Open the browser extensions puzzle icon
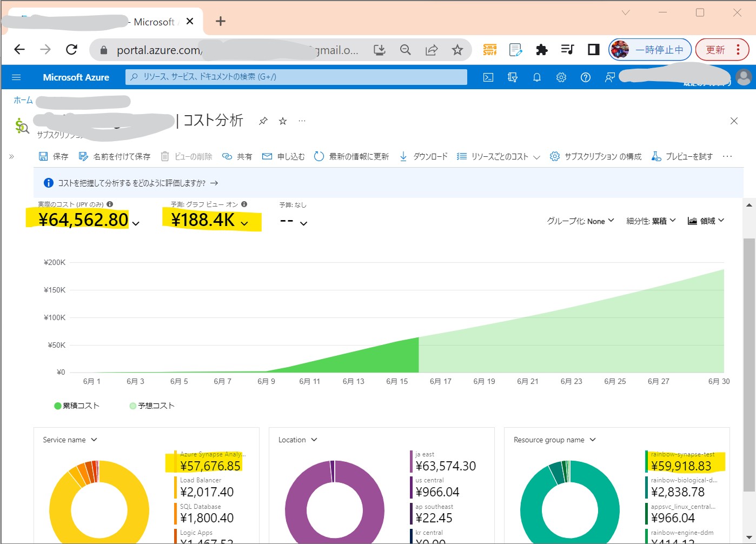The width and height of the screenshot is (756, 544). tap(541, 50)
